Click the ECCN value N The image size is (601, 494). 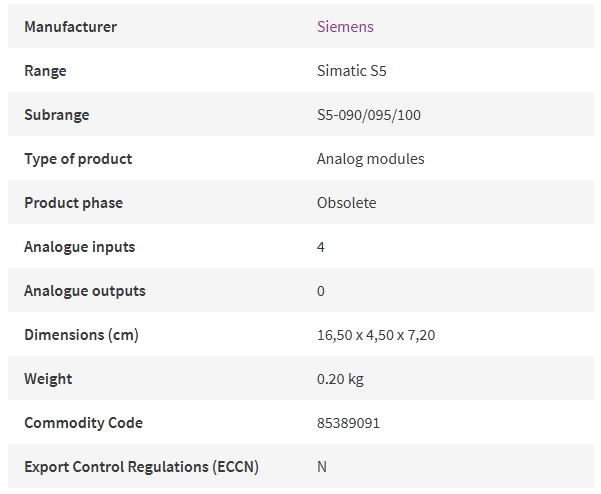coord(322,467)
